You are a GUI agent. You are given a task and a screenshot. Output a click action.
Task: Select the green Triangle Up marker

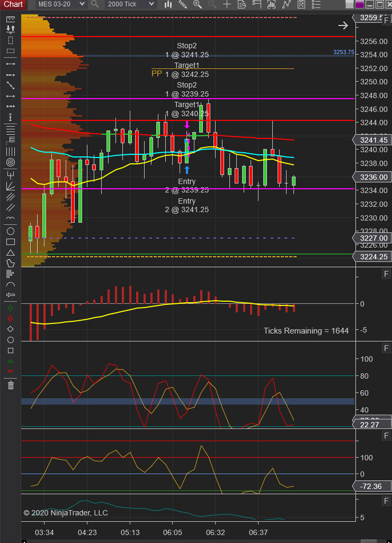tap(11, 361)
